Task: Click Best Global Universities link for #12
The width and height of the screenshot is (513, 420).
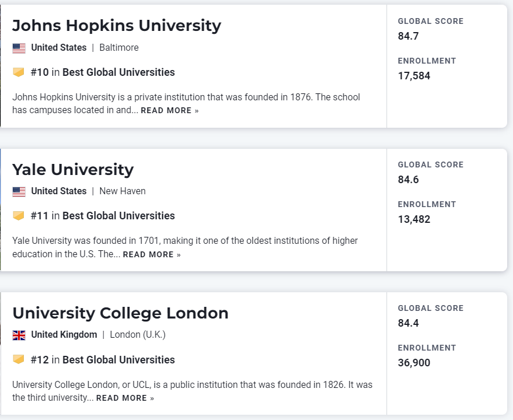Action: tap(118, 359)
